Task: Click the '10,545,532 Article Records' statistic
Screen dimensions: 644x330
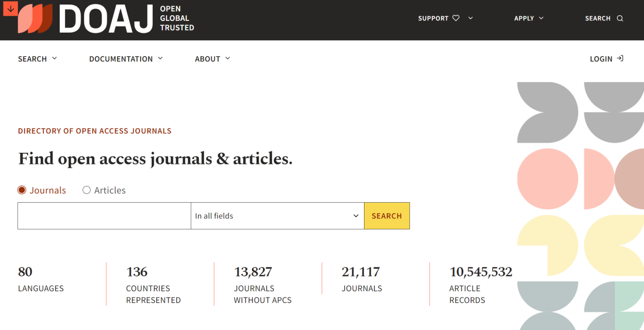Action: coord(481,285)
